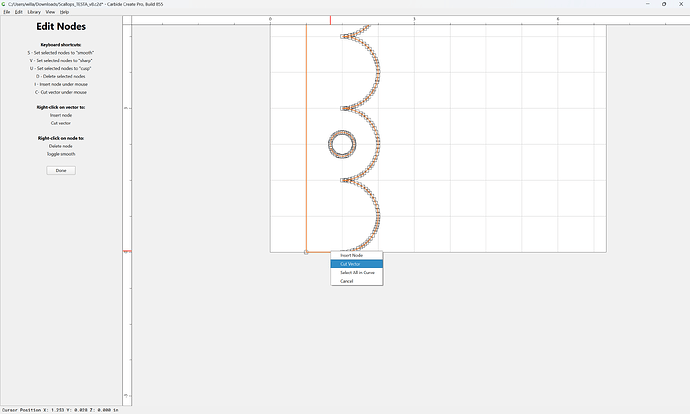Screen dimensions: 690x414
Task: Click the 'Right-click on vector to:' heading
Action: coord(61,107)
